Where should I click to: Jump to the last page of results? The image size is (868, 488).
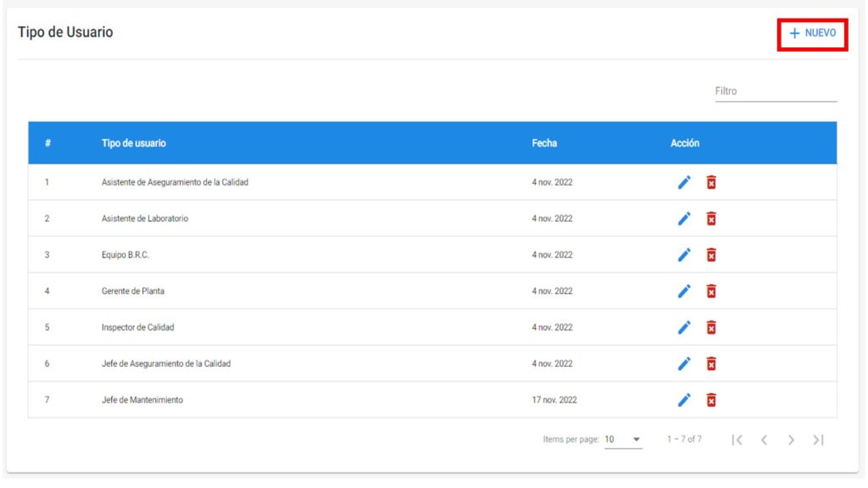point(818,440)
